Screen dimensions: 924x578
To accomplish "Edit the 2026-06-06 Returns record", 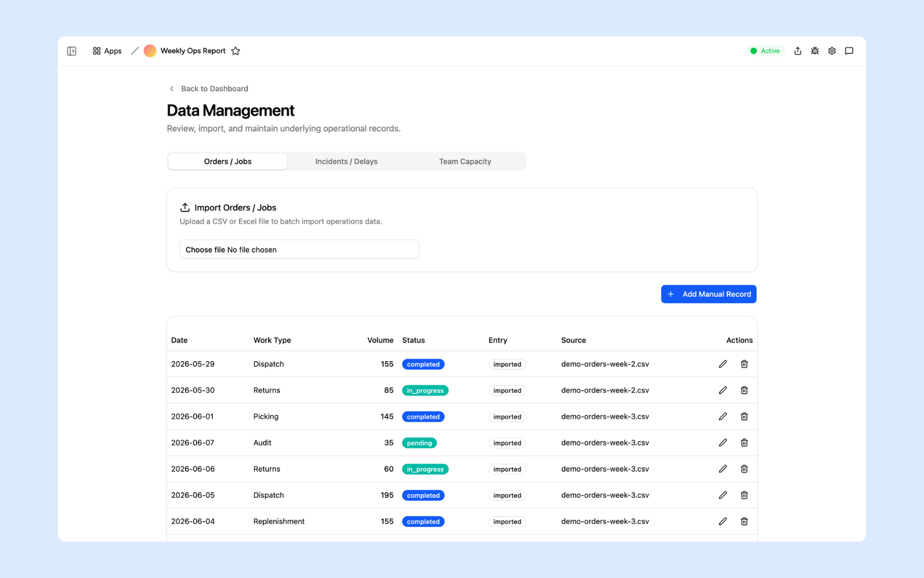I will (723, 469).
